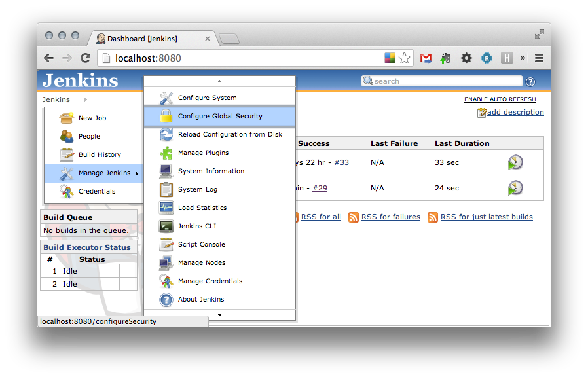Select Manage Plugins menu entry
The width and height of the screenshot is (588, 379).
(x=220, y=153)
